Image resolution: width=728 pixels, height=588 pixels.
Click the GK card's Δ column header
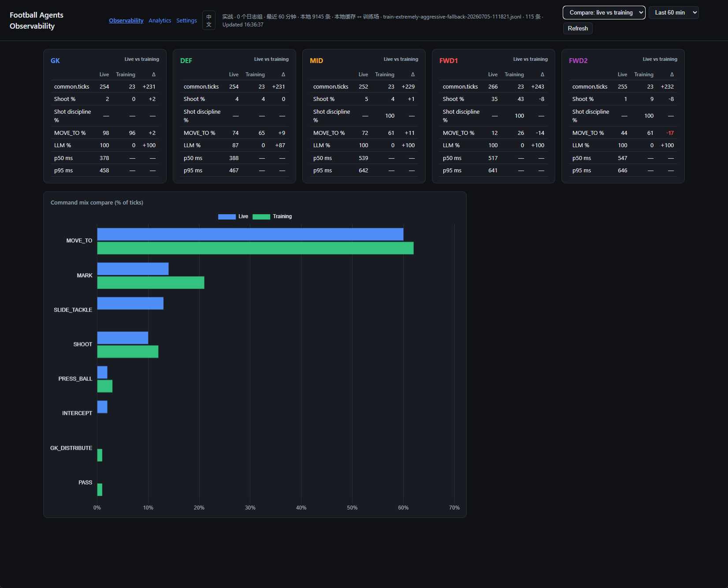(153, 74)
